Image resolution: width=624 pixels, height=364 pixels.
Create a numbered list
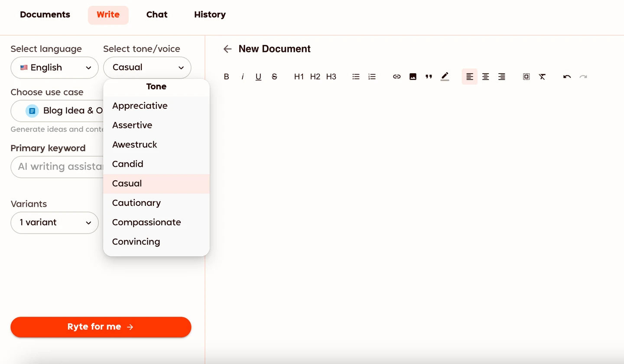point(372,76)
